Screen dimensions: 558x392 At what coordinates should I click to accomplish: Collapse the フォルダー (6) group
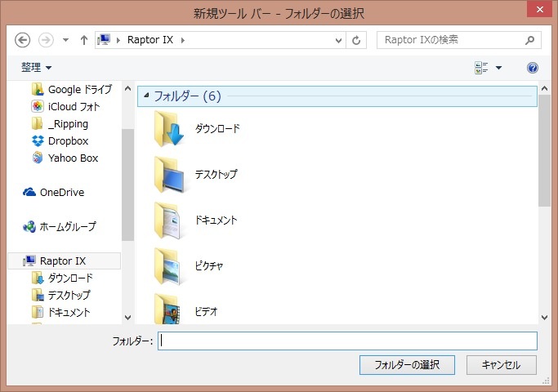(146, 96)
